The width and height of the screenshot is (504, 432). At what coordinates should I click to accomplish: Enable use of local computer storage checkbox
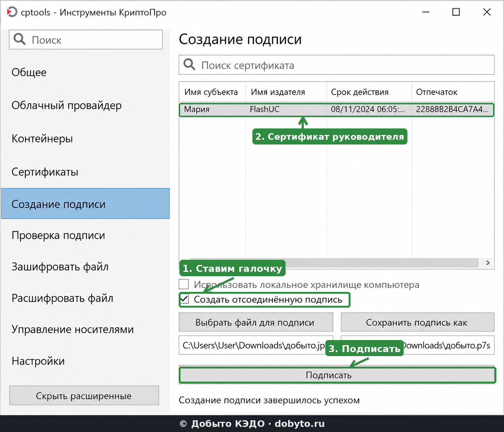pyautogui.click(x=184, y=284)
